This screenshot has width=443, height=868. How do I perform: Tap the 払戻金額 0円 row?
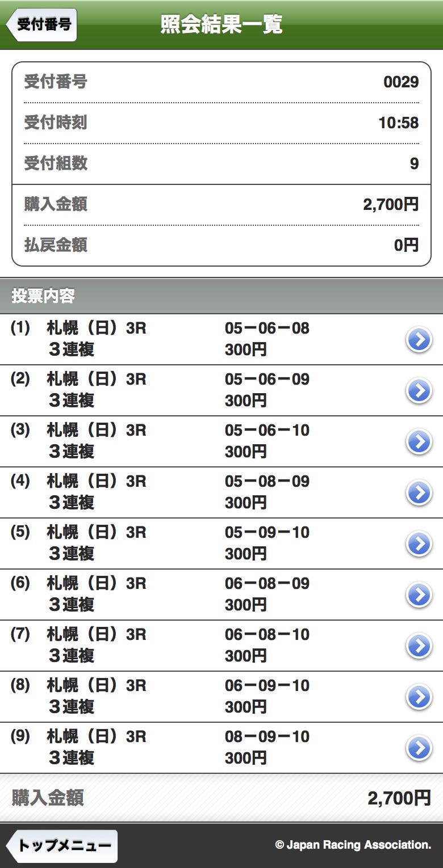[x=221, y=245]
